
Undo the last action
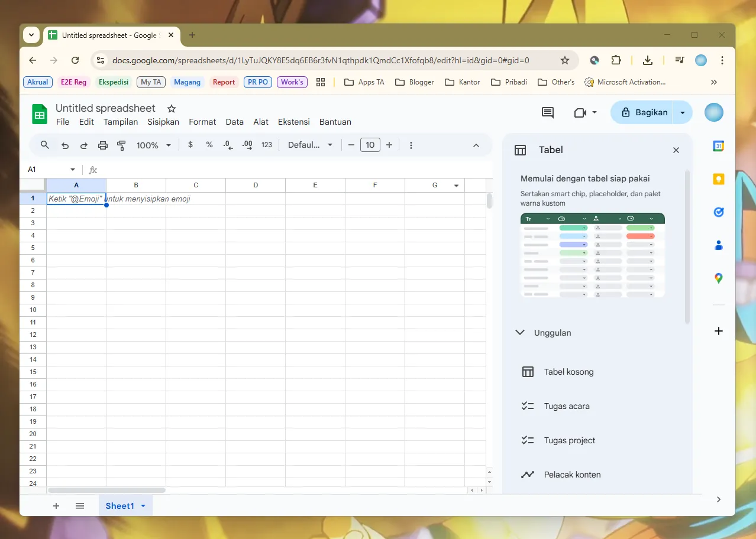(65, 145)
